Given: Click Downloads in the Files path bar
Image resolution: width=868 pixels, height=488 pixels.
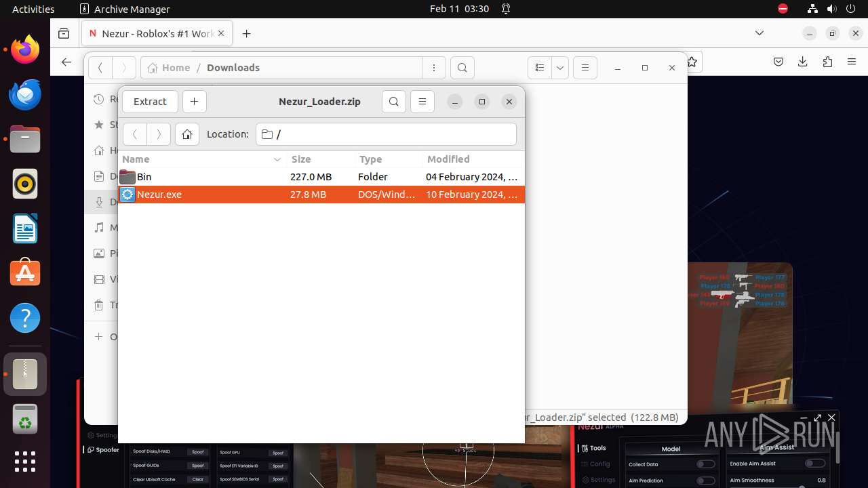Looking at the screenshot, I should click(233, 68).
